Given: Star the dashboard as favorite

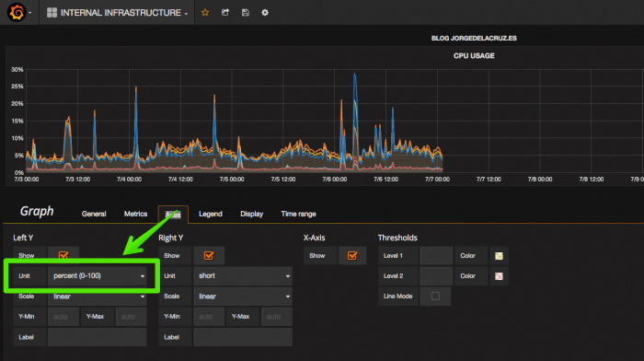Looking at the screenshot, I should point(205,12).
